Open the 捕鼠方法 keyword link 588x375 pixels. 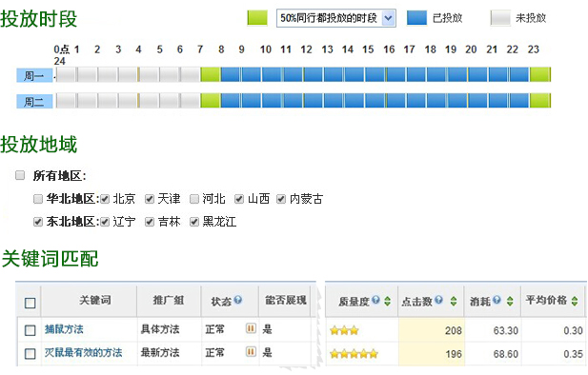click(x=64, y=329)
